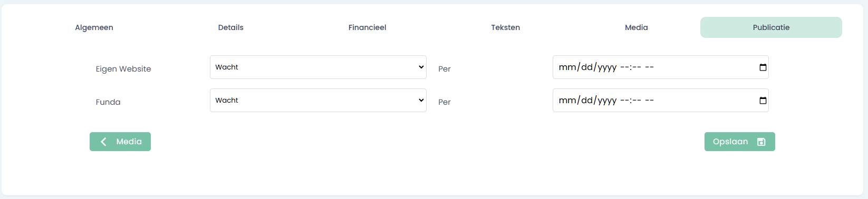Click the floppy disk save icon
868x199 pixels.
(761, 142)
